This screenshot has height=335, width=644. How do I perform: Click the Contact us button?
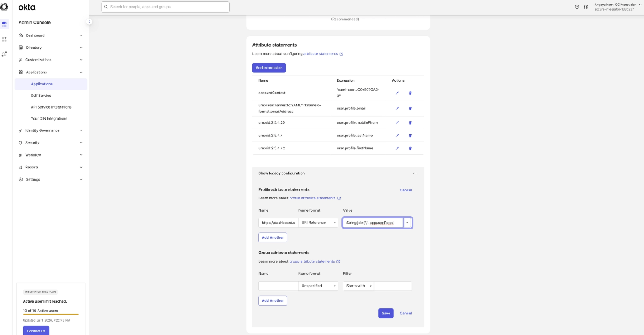(36, 331)
